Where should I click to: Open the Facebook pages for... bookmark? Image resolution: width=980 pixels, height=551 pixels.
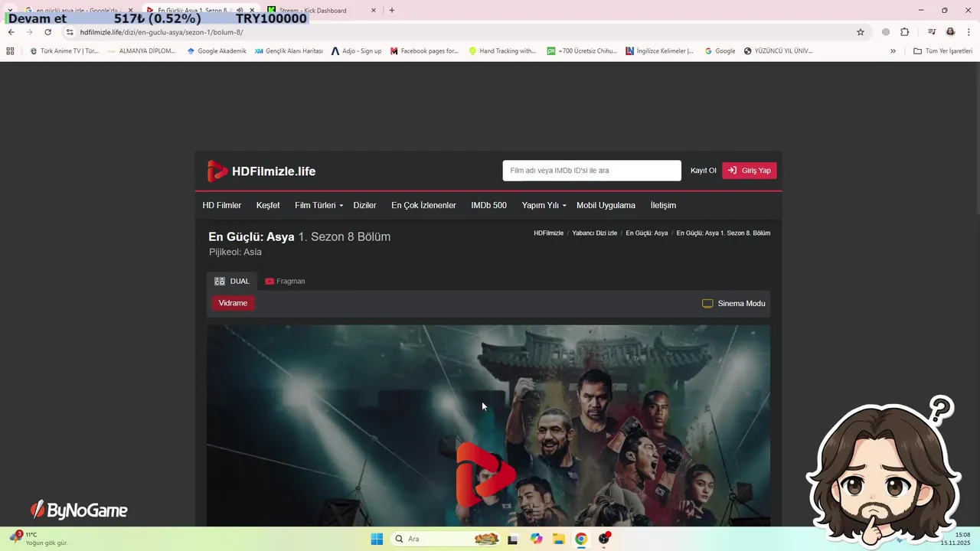[424, 51]
